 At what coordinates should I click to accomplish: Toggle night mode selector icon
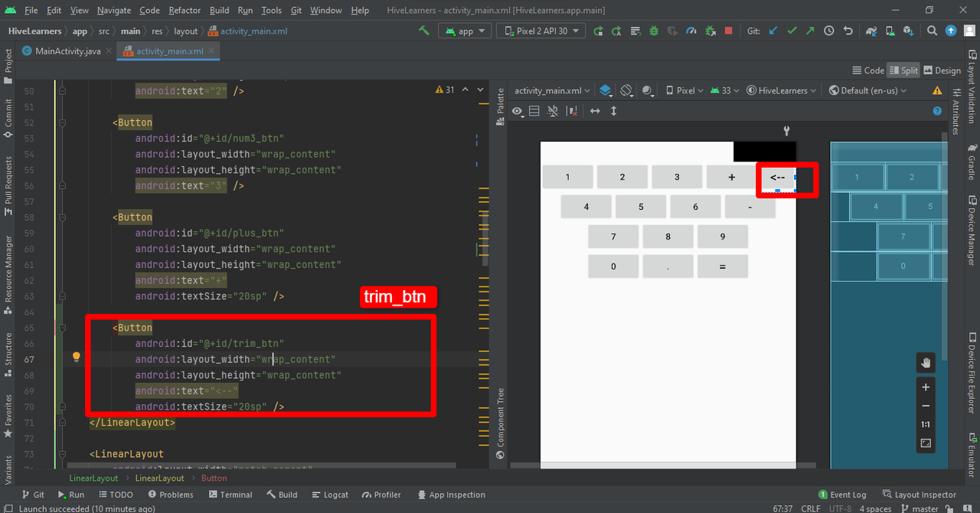click(x=649, y=90)
